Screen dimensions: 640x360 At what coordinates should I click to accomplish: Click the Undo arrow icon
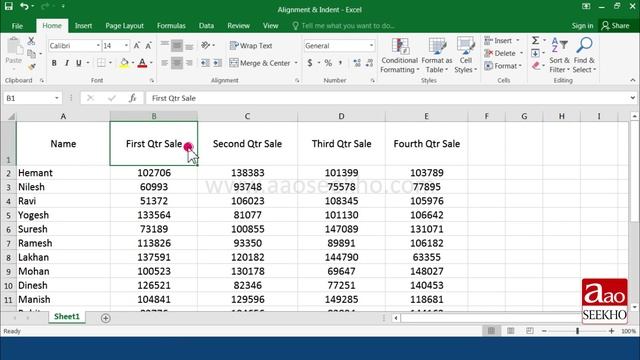25,6
